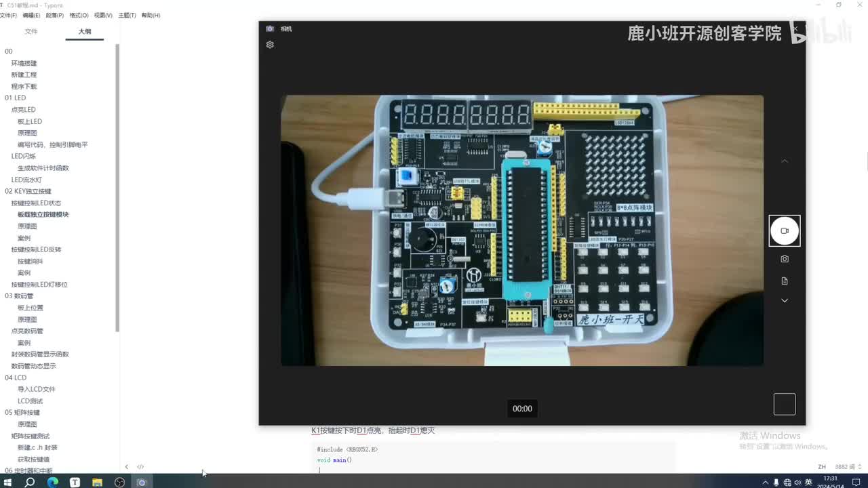This screenshot has height=488, width=868.
Task: Select LED流水灯 outline entry
Action: [26, 180]
